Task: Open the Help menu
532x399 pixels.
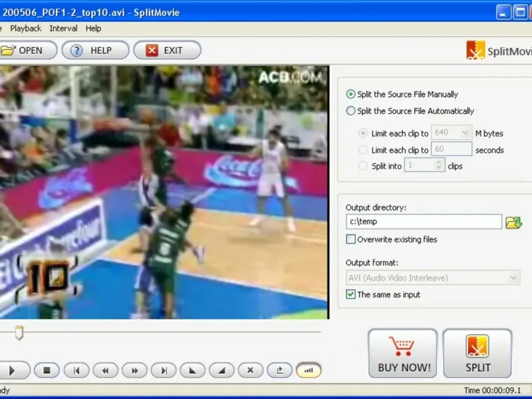Action: coord(93,29)
